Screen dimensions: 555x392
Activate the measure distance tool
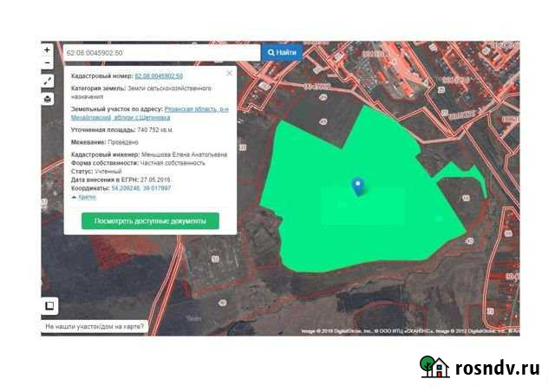(x=47, y=82)
